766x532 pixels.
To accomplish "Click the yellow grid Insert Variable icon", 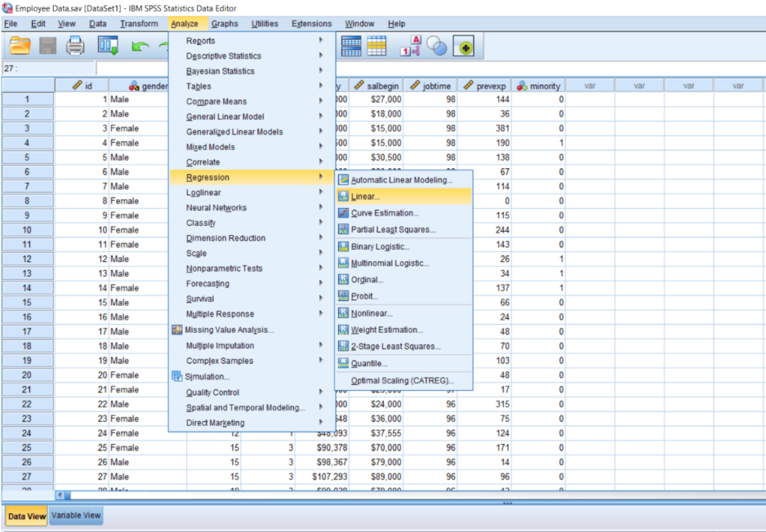I will [375, 46].
